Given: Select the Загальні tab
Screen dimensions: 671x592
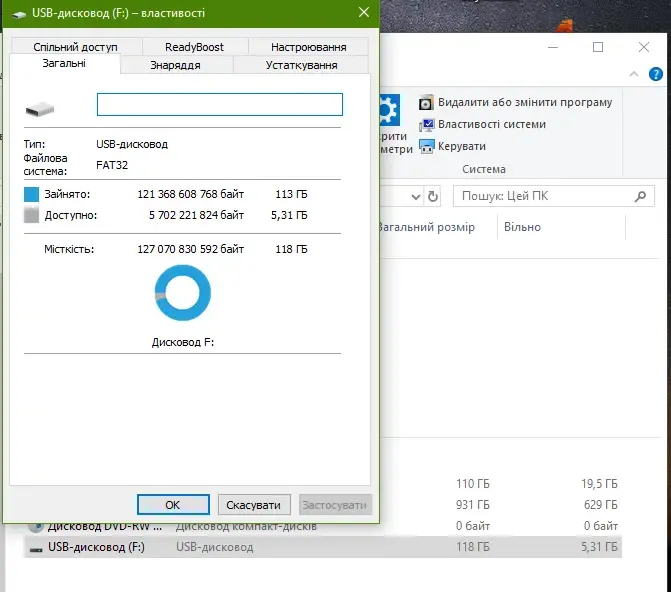Looking at the screenshot, I should 64,63.
